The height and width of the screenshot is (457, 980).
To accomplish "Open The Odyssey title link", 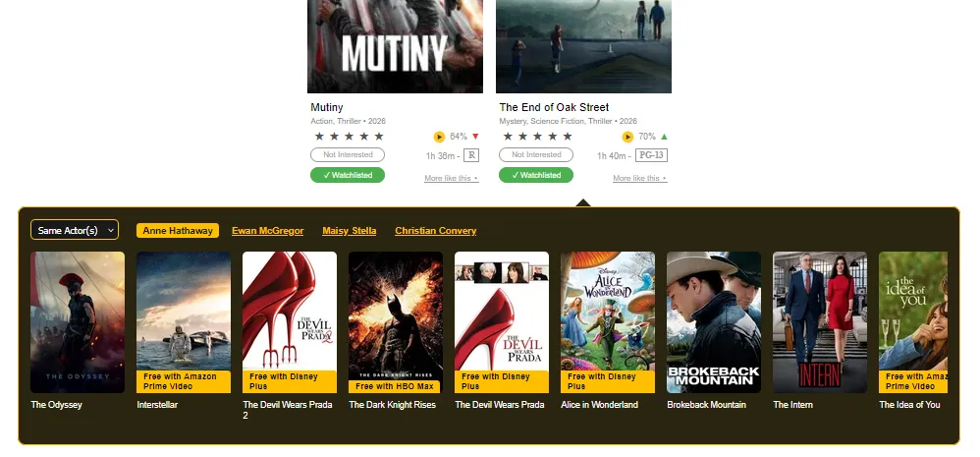I will click(57, 405).
